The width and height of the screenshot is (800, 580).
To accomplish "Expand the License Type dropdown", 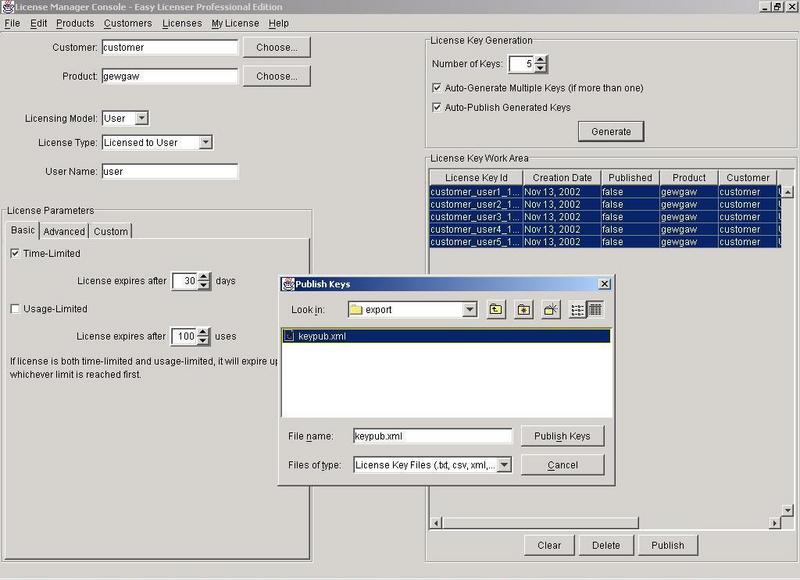I will (x=205, y=143).
